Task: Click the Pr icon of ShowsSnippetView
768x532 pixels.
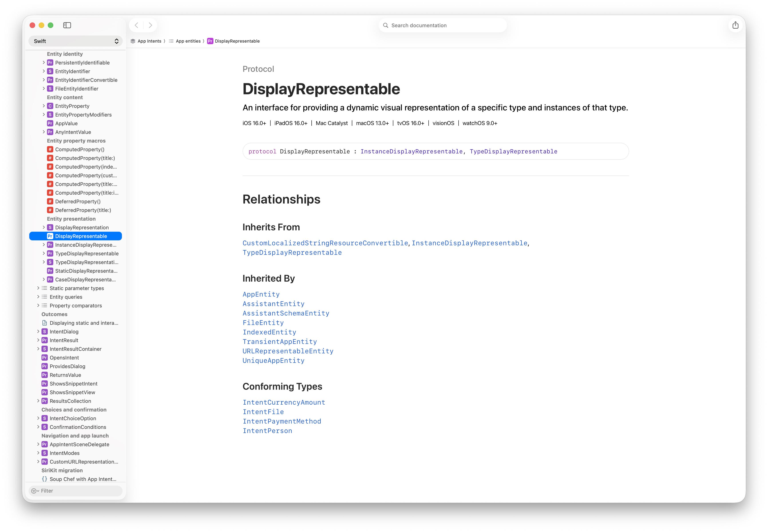Action: tap(44, 392)
